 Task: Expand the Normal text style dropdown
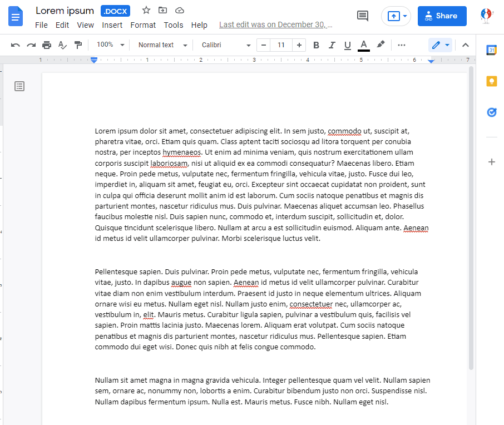pyautogui.click(x=162, y=45)
